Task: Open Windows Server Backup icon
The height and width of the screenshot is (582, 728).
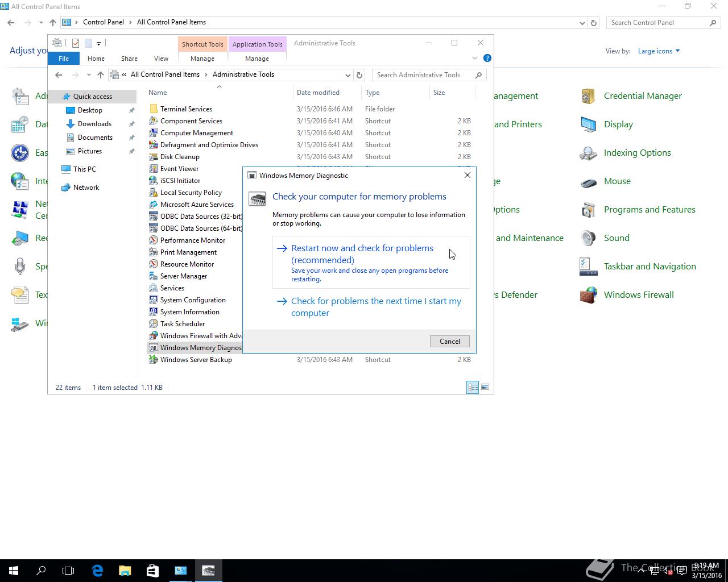Action: tap(153, 360)
